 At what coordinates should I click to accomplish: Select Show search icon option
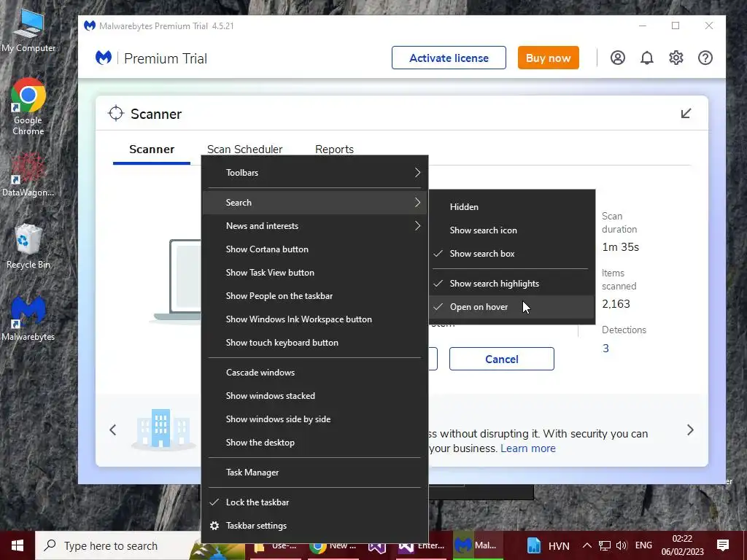(x=511, y=230)
